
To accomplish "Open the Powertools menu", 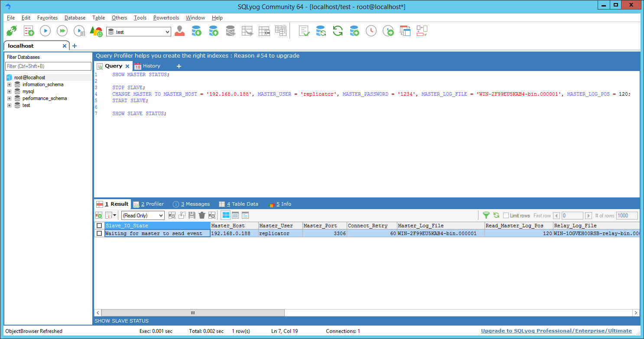I will 166,18.
